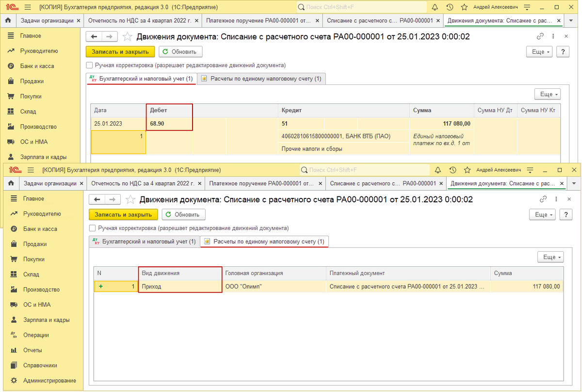Open help question mark button in front window
The image size is (582, 392).
(566, 214)
